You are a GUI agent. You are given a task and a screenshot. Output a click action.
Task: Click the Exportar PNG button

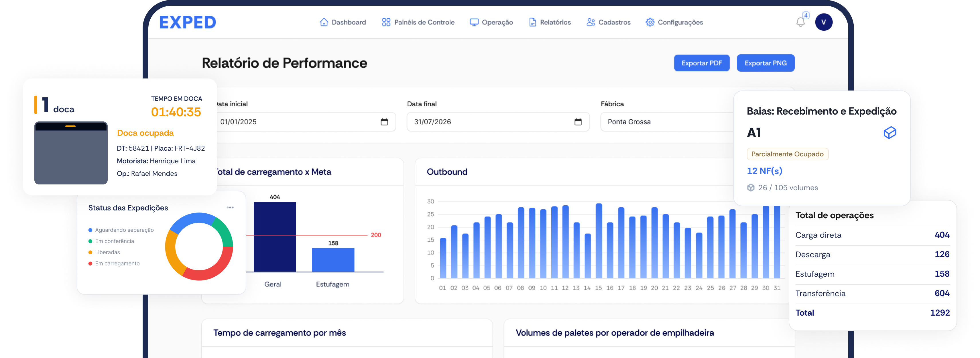(x=765, y=63)
